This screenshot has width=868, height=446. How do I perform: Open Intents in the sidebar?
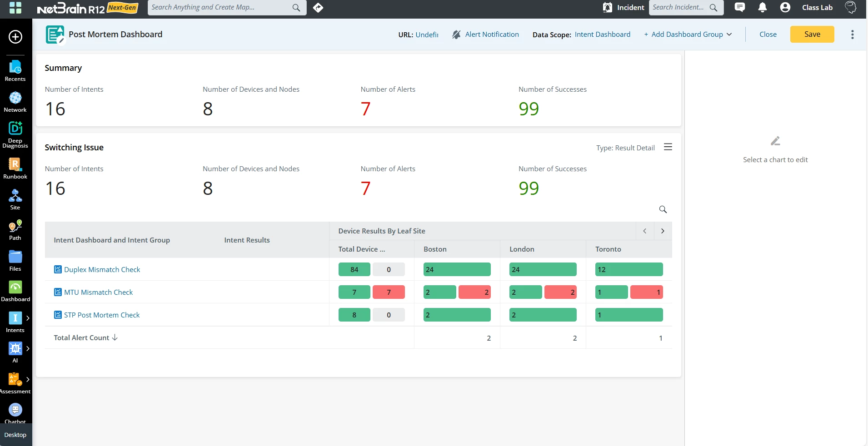15,322
